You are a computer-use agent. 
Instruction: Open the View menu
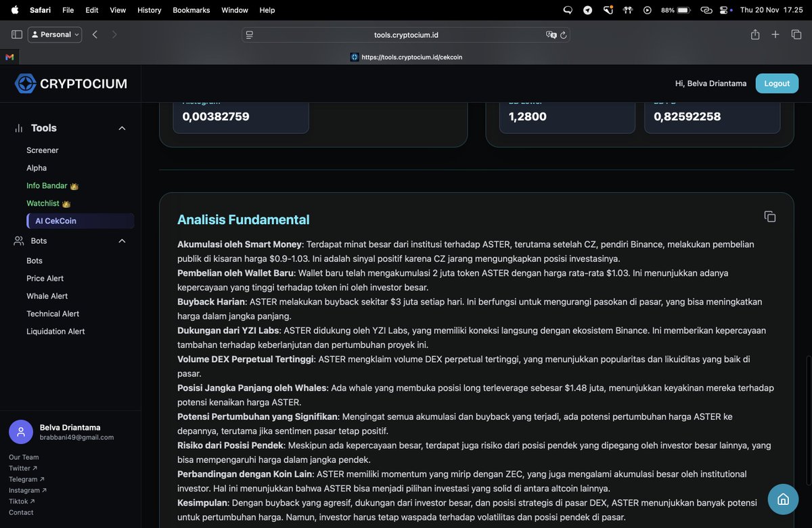(118, 10)
